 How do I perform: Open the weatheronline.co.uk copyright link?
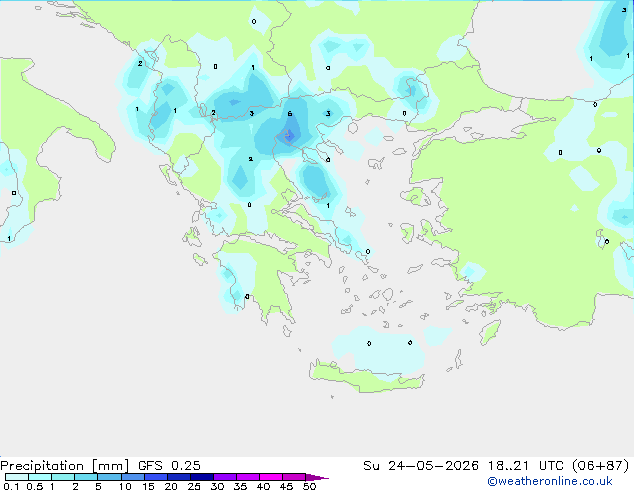[550, 481]
